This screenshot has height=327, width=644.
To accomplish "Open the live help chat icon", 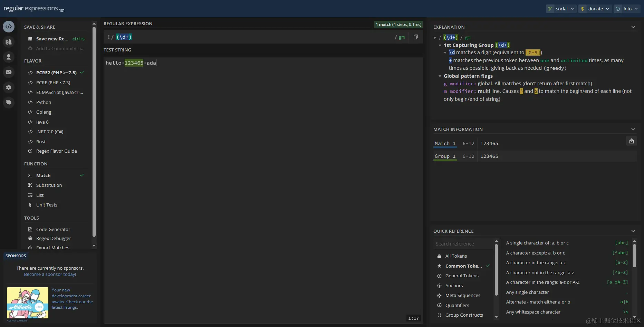I will [9, 103].
